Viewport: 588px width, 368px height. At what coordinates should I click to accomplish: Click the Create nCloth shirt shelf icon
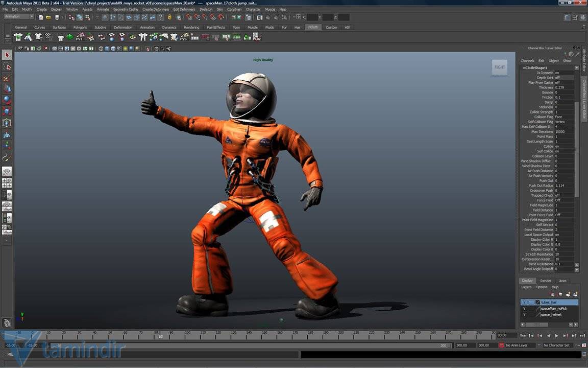pos(18,37)
